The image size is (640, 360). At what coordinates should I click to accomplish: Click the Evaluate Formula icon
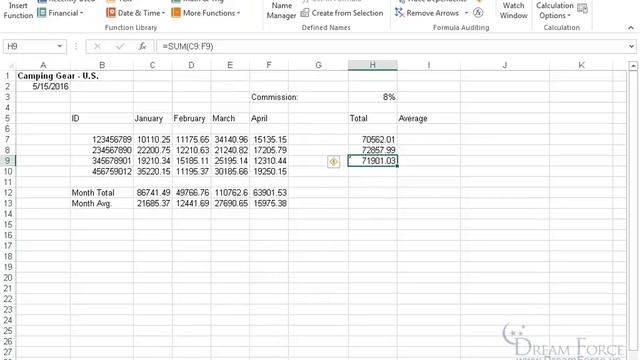pos(478,13)
